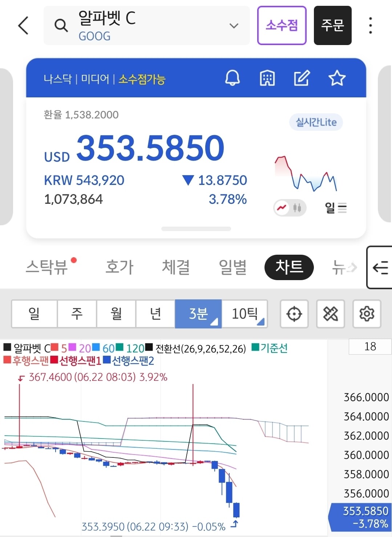Tap the 18 candle count box

tap(370, 347)
